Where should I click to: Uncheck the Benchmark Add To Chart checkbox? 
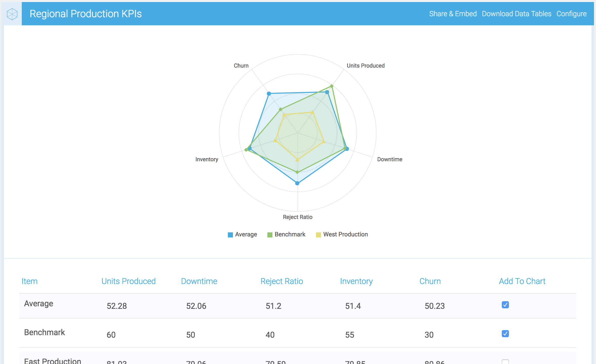coord(505,334)
